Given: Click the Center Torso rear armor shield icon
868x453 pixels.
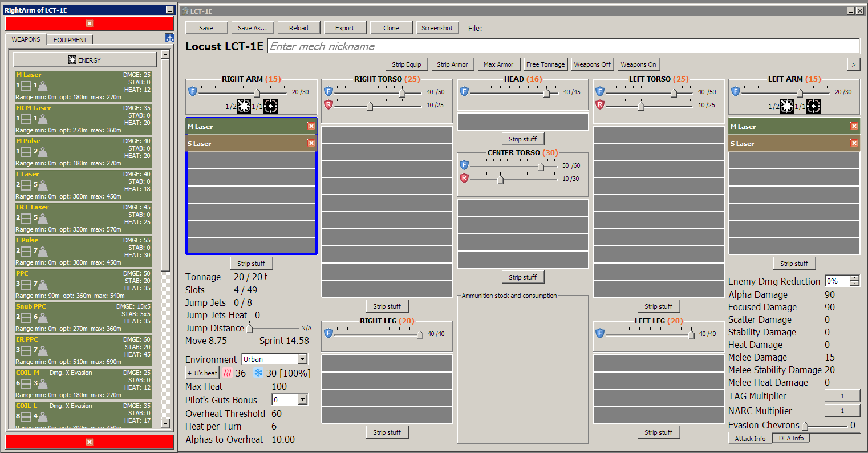Looking at the screenshot, I should pos(464,179).
